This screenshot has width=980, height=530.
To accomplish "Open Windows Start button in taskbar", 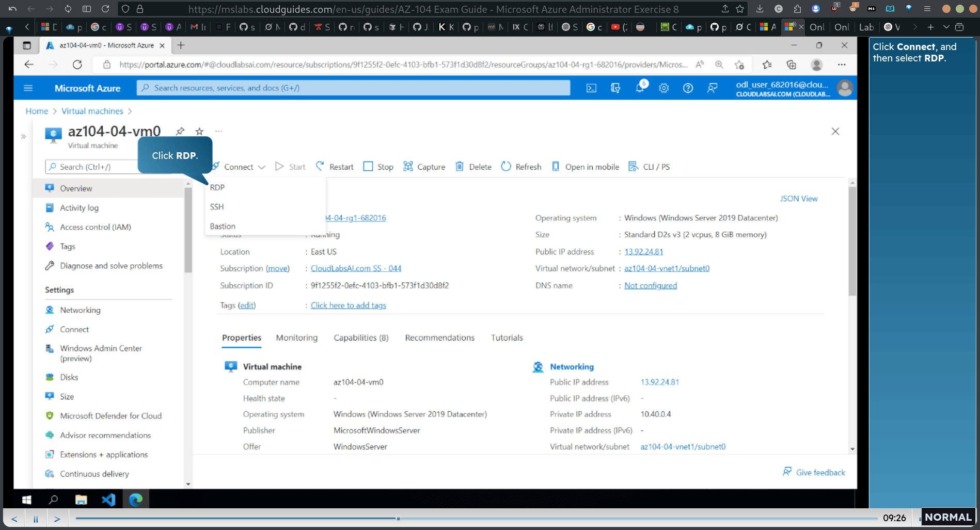I will click(27, 500).
